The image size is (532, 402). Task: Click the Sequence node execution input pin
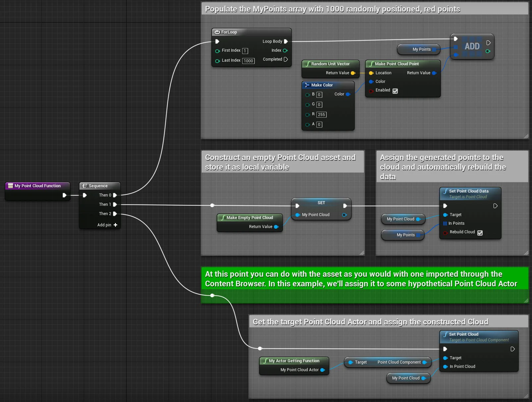85,195
